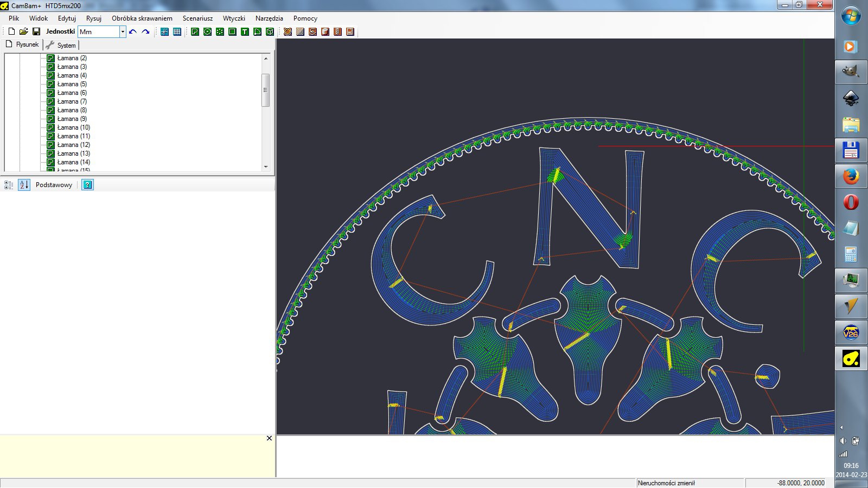Select the Polyline drawing tool
The image size is (868, 488).
(x=195, y=31)
